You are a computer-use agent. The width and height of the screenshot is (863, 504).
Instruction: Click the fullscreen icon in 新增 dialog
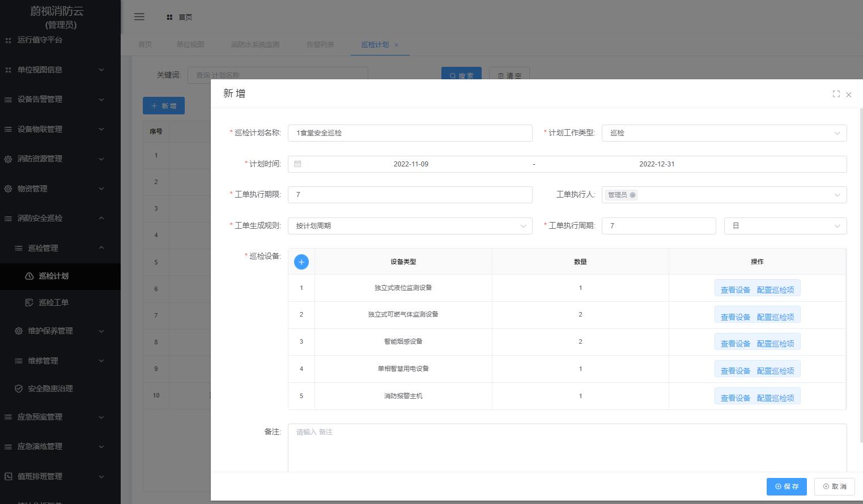(836, 94)
